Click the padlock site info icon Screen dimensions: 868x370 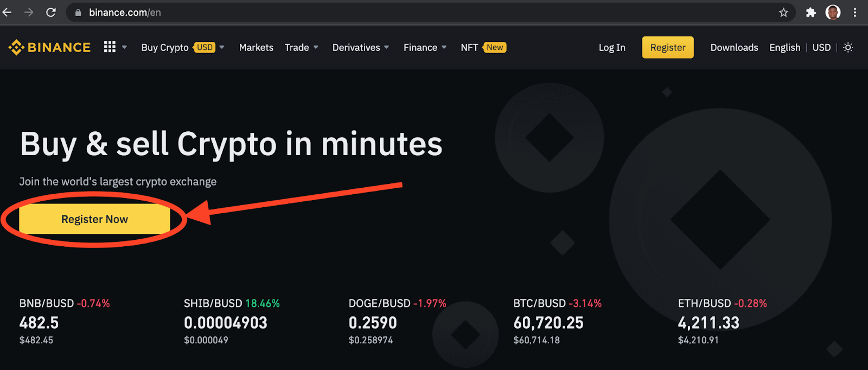pos(78,12)
